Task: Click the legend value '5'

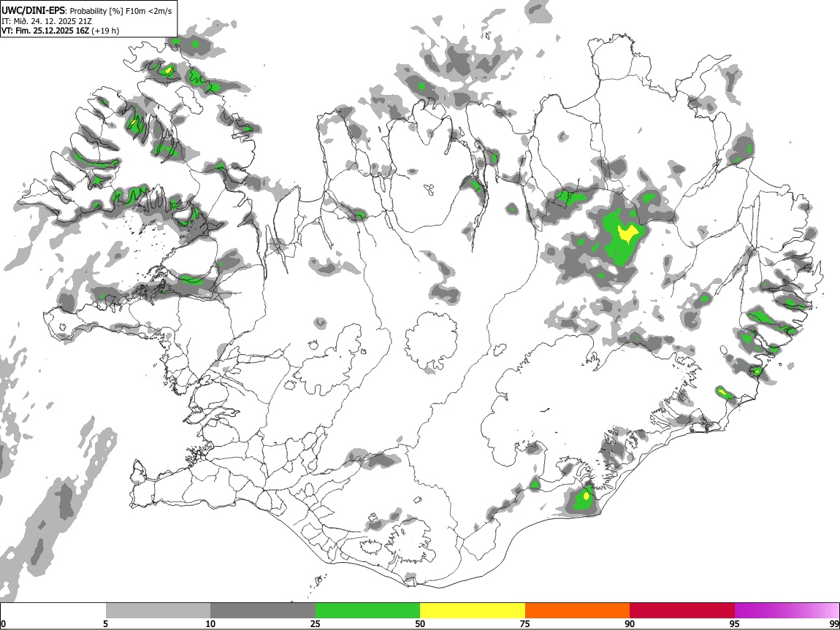Action: tap(106, 623)
